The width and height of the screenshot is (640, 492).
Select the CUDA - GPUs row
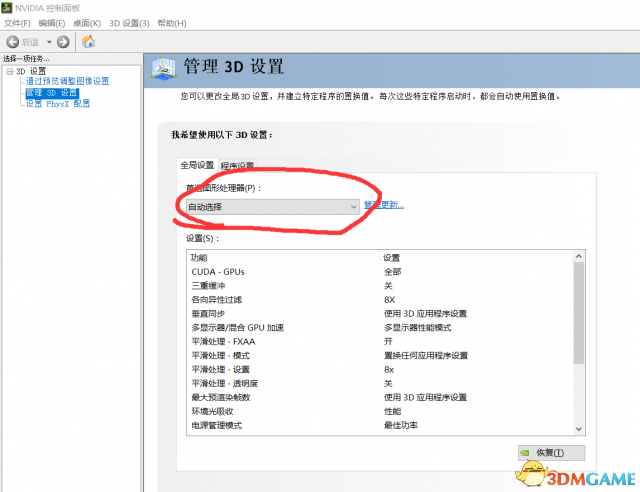click(380, 272)
